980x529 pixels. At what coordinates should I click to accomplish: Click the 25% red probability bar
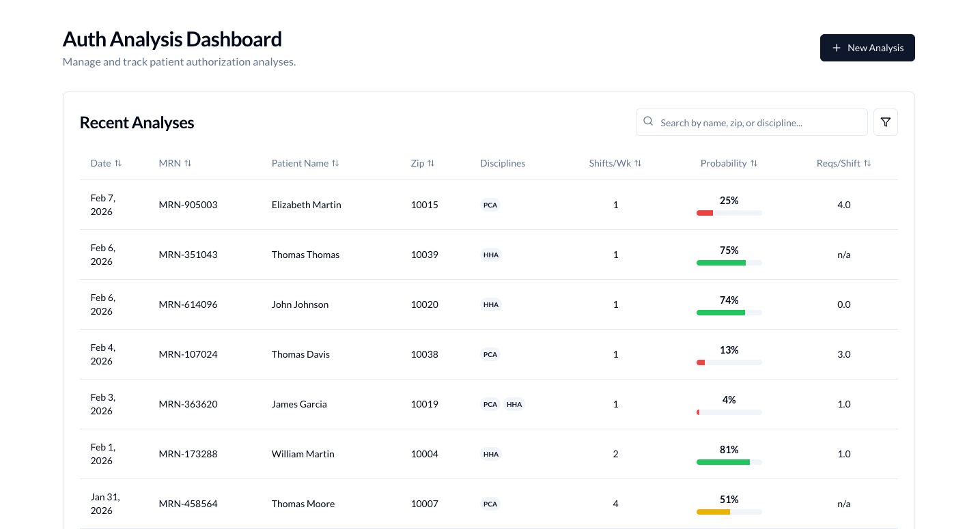729,213
